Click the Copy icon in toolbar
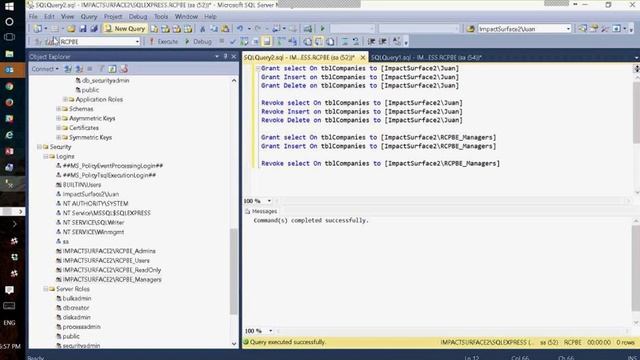The height and width of the screenshot is (360, 640). 214,29
